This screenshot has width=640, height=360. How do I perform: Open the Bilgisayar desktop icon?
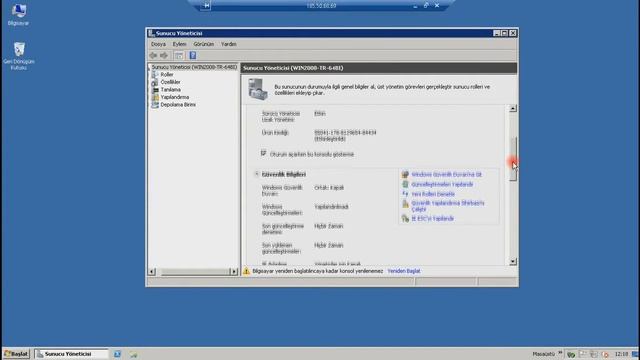click(x=18, y=15)
